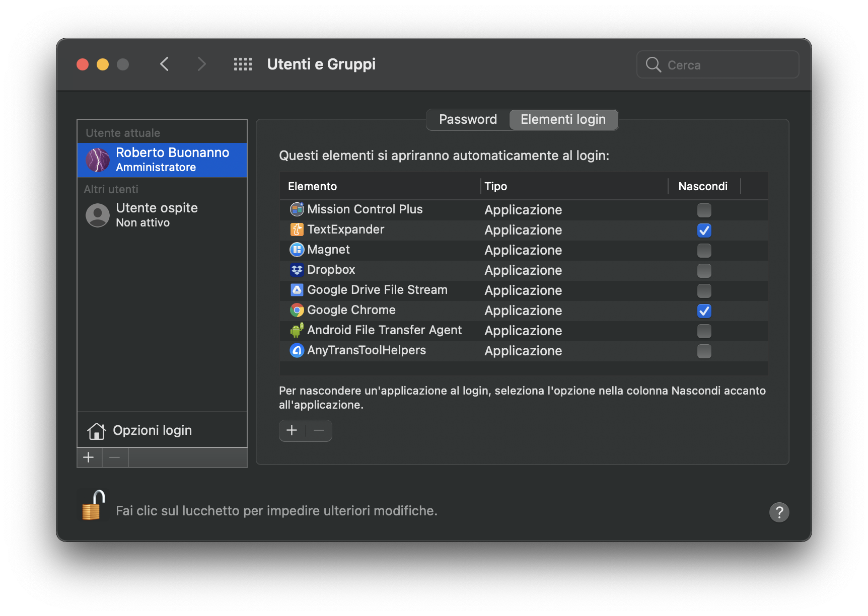Enable hide for Dropbox

tap(704, 270)
